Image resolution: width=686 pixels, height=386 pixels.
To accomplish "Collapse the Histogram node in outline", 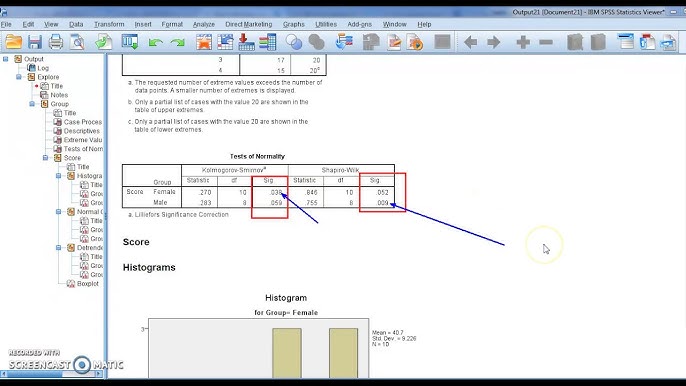I will (59, 175).
